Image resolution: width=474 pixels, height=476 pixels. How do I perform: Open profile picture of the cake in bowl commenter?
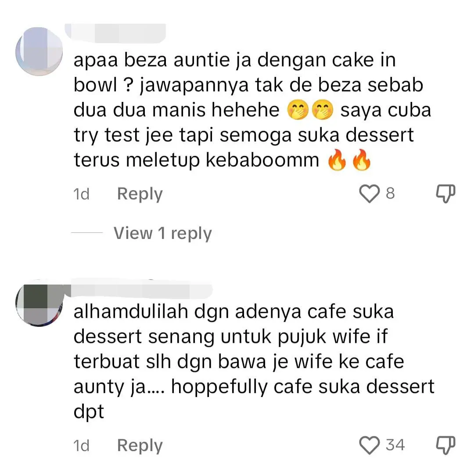[x=39, y=51]
